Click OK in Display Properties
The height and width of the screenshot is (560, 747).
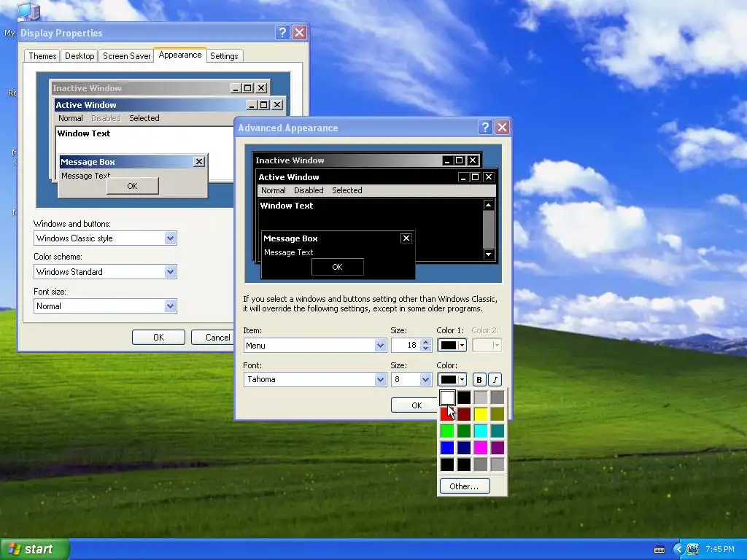tap(158, 337)
